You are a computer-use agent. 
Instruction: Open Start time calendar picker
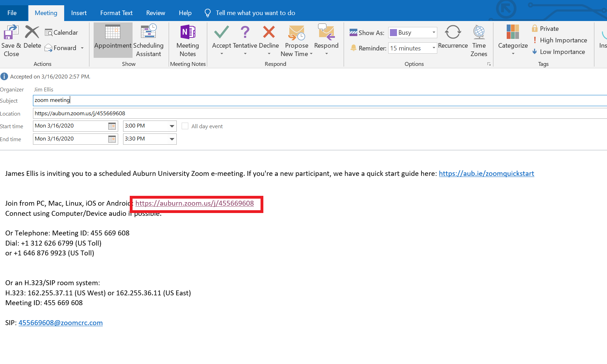pyautogui.click(x=112, y=126)
